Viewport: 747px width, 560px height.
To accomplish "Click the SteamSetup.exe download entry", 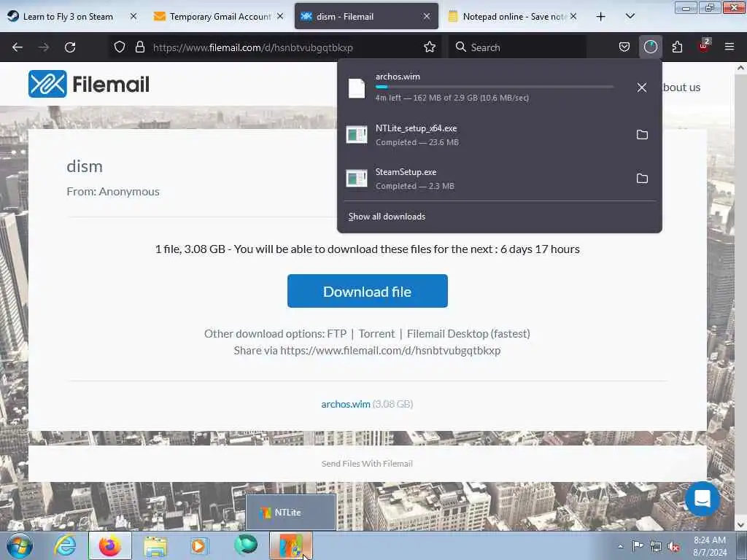I will point(486,179).
